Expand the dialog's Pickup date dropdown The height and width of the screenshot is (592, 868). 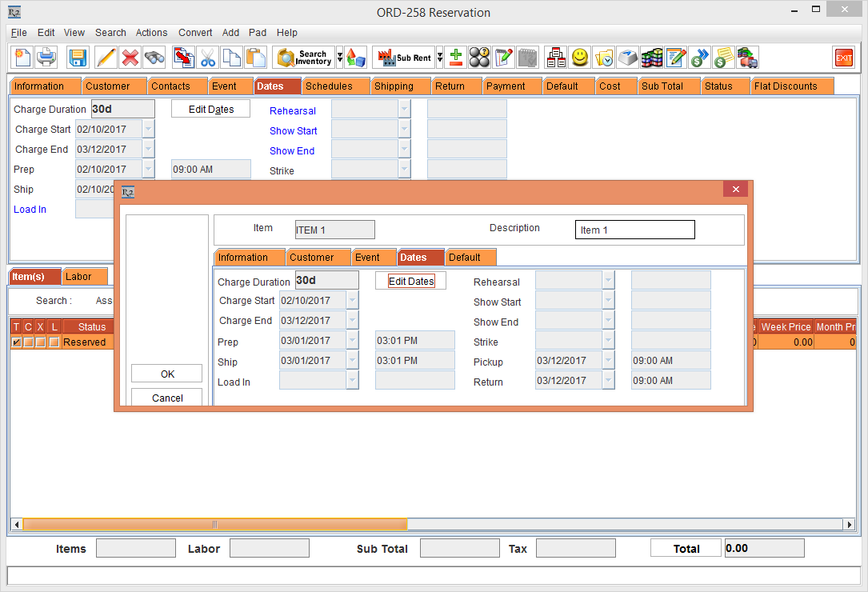coord(608,361)
